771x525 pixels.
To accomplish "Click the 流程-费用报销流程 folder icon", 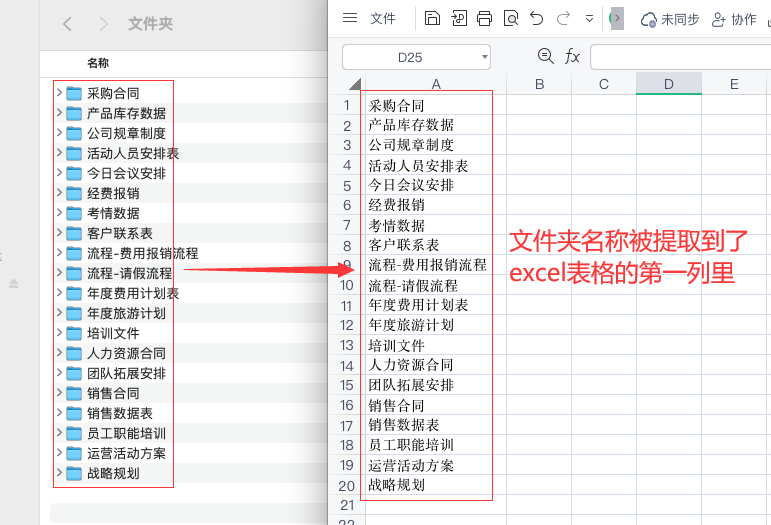I will point(74,253).
